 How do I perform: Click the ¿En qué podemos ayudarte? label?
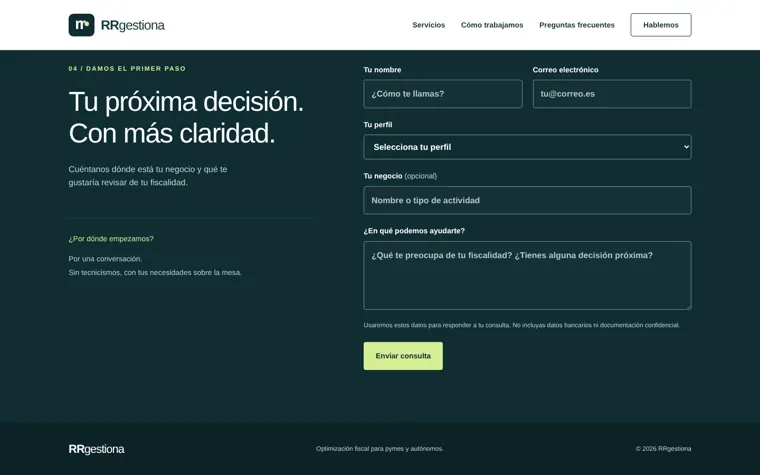[x=414, y=231]
